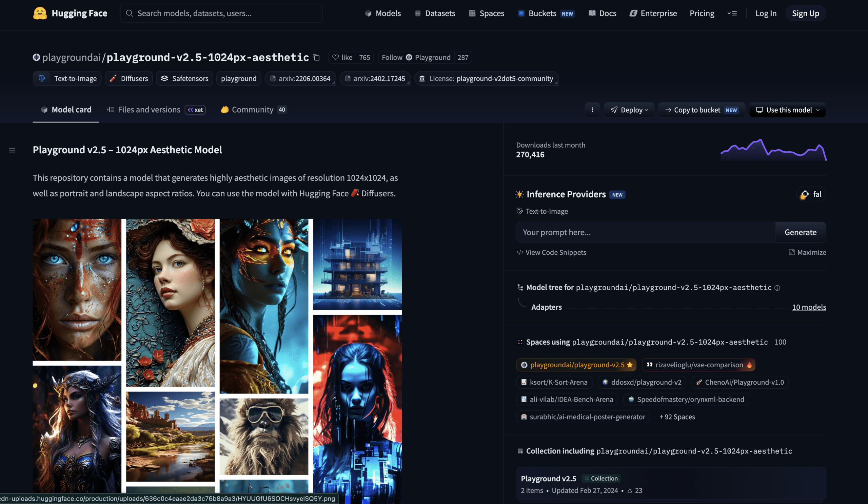
Task: Open Playground v2.5 collection card
Action: [671, 484]
